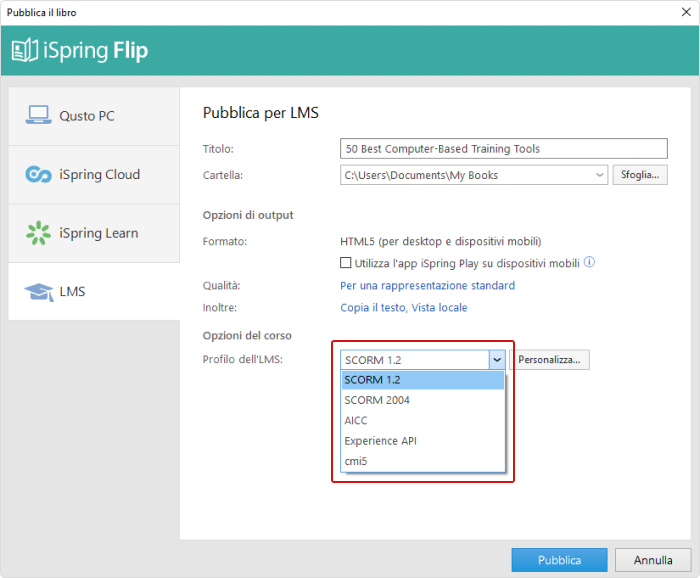
Task: Click the green iSpring Learn star icon
Action: point(38,233)
